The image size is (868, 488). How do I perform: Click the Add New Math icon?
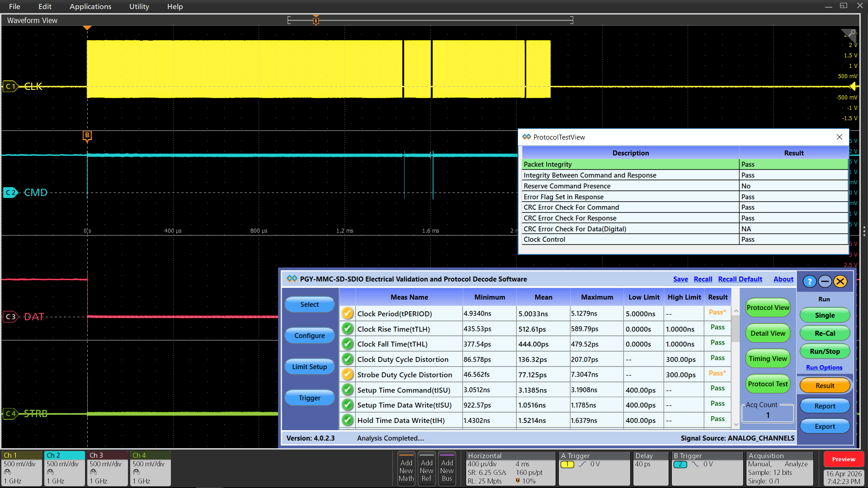(406, 470)
